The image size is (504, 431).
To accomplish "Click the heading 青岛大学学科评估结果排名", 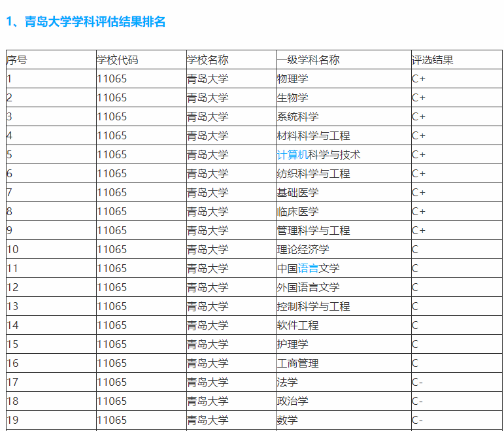I will [x=95, y=22].
